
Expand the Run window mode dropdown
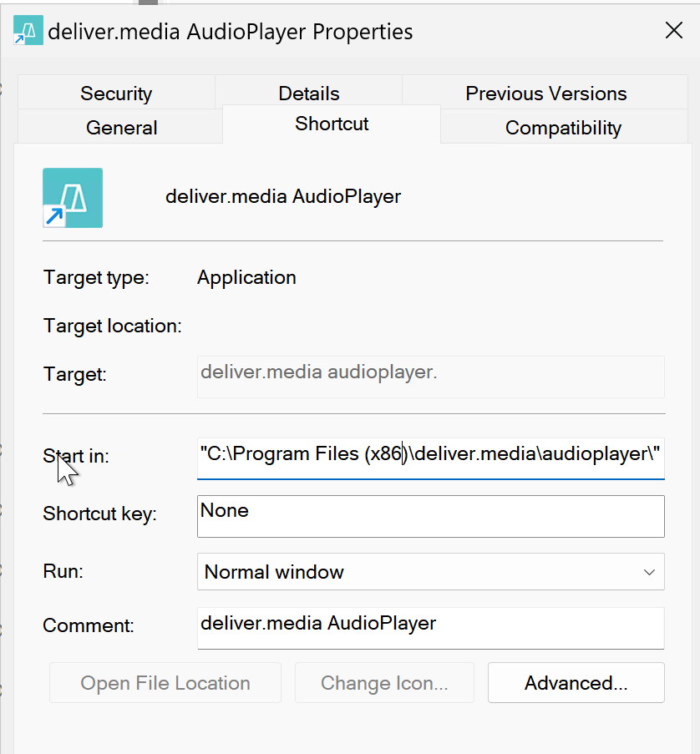pos(430,572)
